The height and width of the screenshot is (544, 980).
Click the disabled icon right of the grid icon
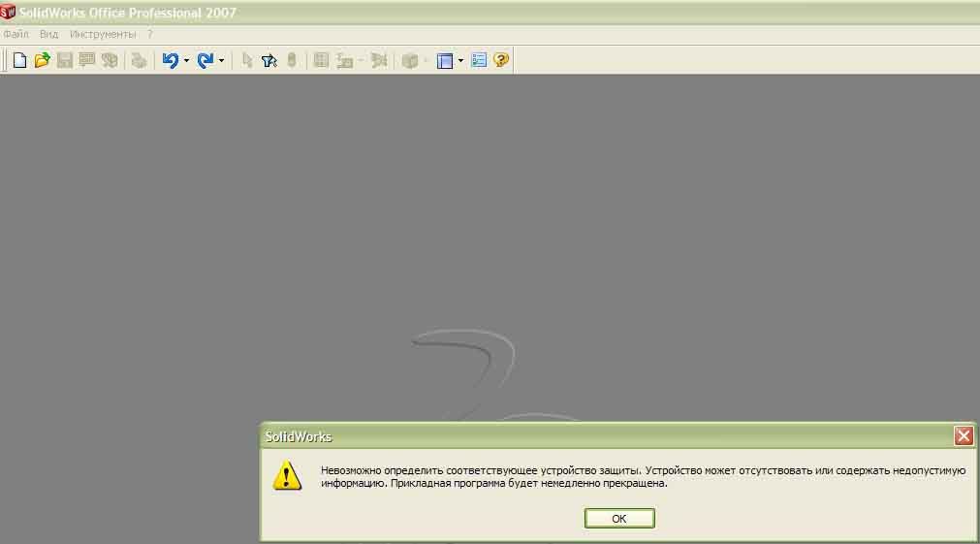coord(344,60)
